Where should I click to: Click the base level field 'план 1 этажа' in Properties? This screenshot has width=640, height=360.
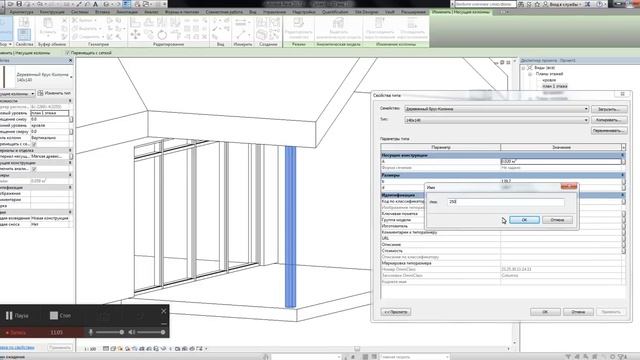[50, 113]
